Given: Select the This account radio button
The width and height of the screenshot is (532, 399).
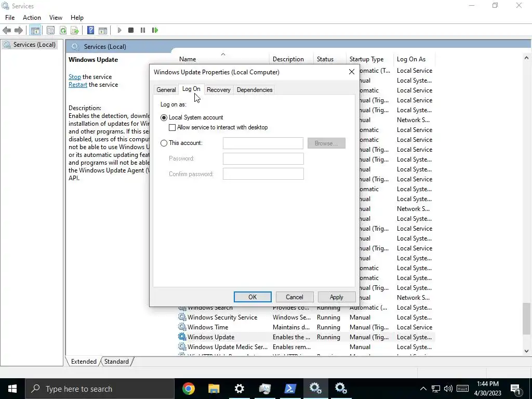Looking at the screenshot, I should 164,143.
